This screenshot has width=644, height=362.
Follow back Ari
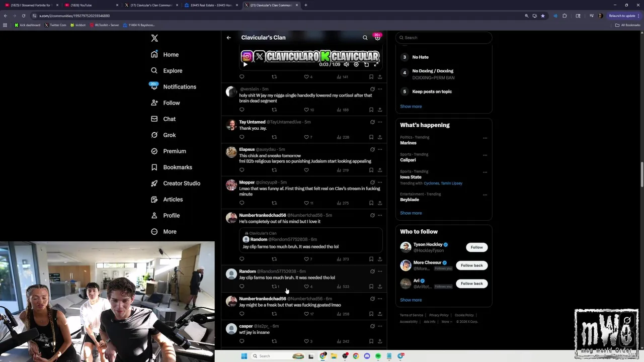(x=471, y=284)
